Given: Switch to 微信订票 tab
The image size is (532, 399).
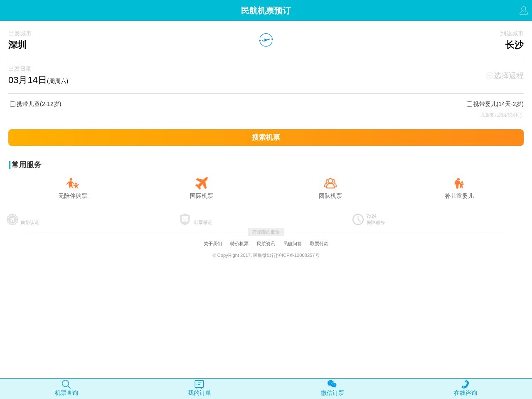Looking at the screenshot, I should pyautogui.click(x=332, y=388).
